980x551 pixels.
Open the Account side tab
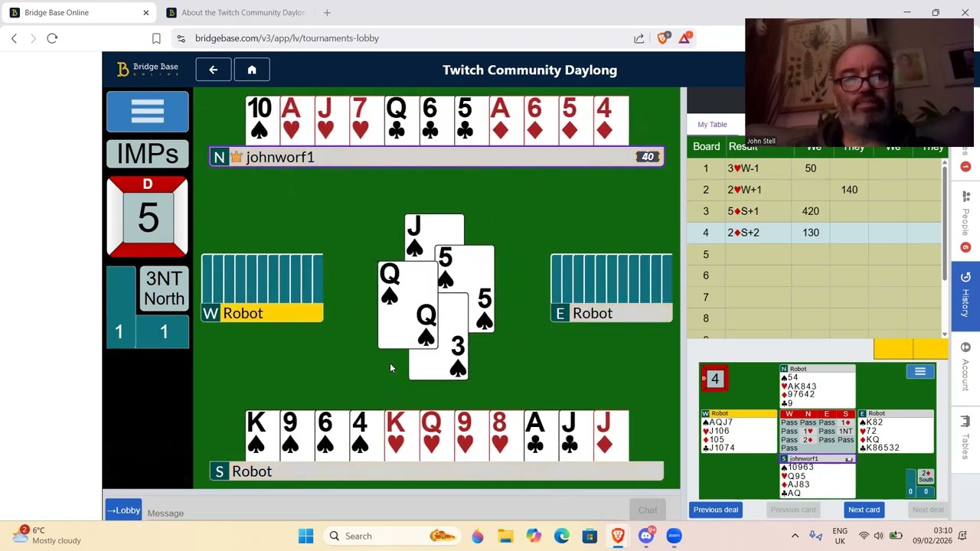click(x=965, y=367)
